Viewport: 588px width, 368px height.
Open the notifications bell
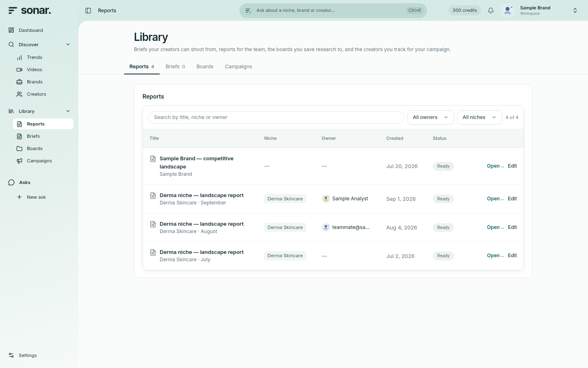(491, 11)
